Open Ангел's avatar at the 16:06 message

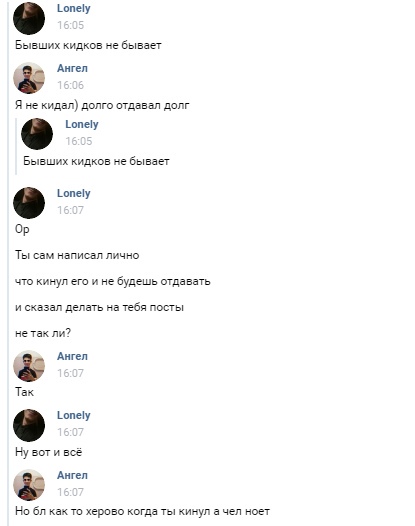click(29, 78)
